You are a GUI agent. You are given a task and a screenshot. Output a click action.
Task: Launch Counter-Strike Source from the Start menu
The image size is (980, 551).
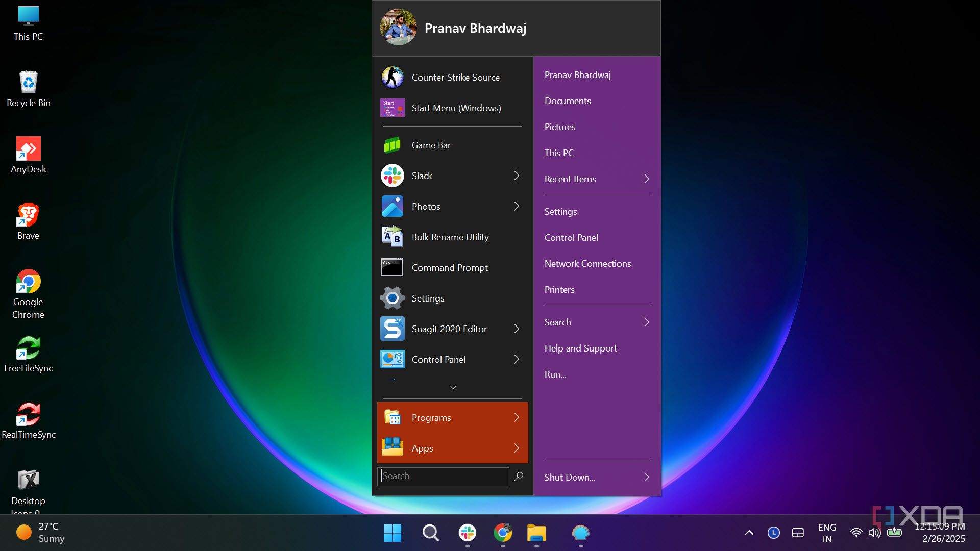pos(455,77)
